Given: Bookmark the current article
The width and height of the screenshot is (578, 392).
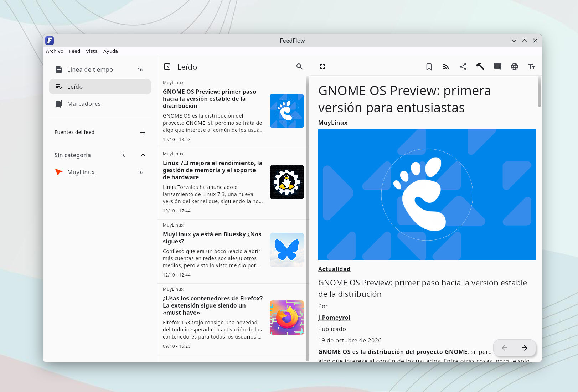Looking at the screenshot, I should coord(429,67).
